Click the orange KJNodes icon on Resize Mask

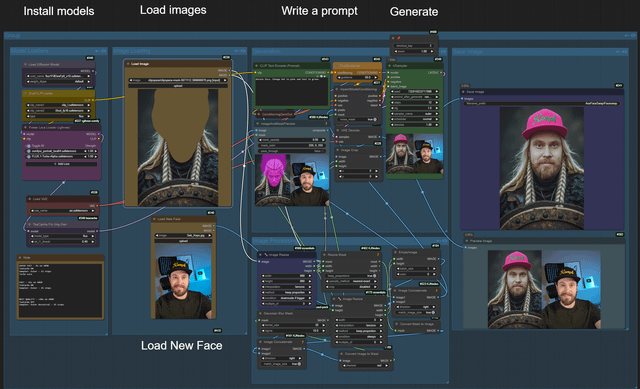[x=378, y=255]
